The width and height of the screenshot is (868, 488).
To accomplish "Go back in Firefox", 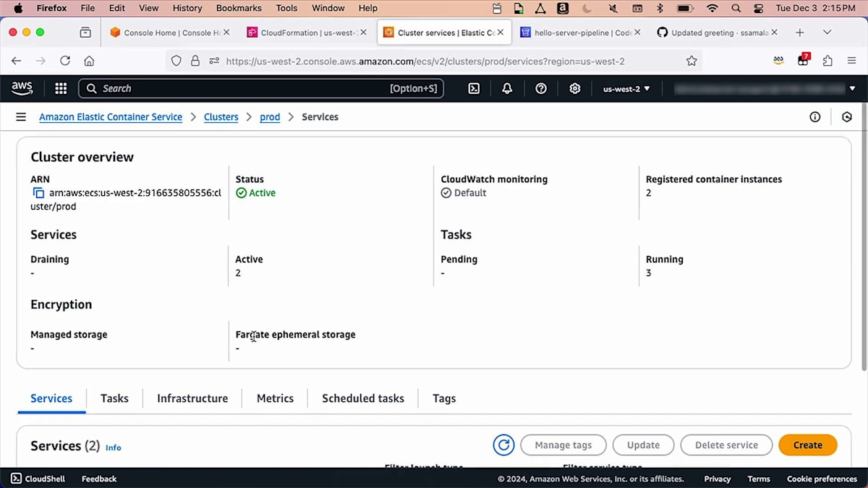I will [17, 61].
